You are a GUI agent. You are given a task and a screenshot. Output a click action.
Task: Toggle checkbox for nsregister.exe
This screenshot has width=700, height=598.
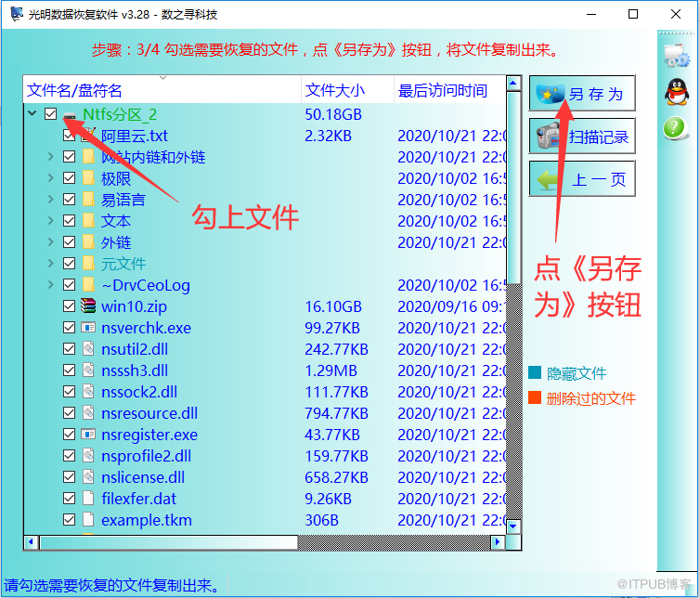tap(69, 434)
